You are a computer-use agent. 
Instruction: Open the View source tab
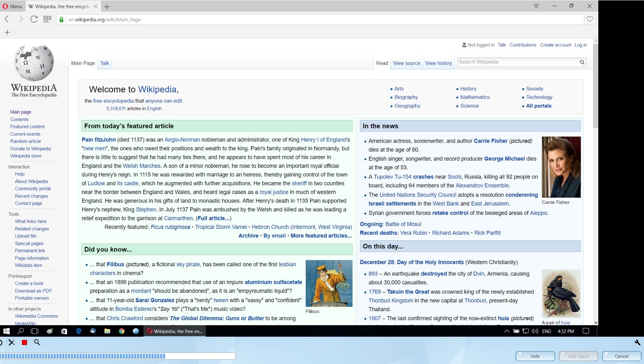click(407, 63)
